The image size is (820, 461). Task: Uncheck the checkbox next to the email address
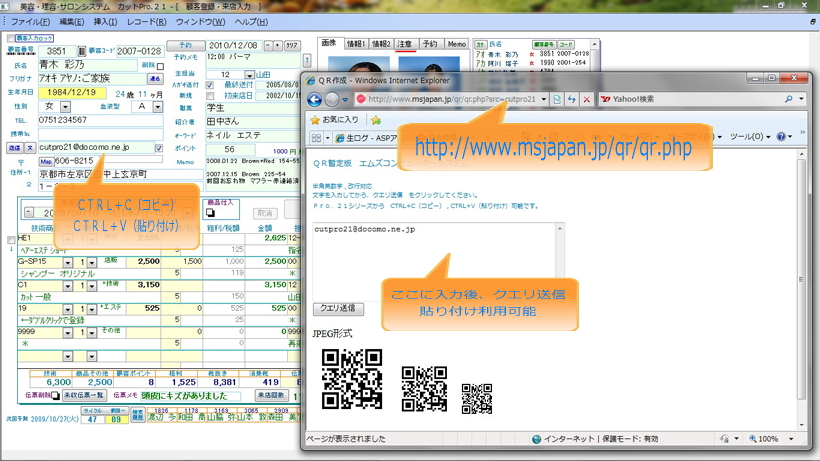[159, 148]
